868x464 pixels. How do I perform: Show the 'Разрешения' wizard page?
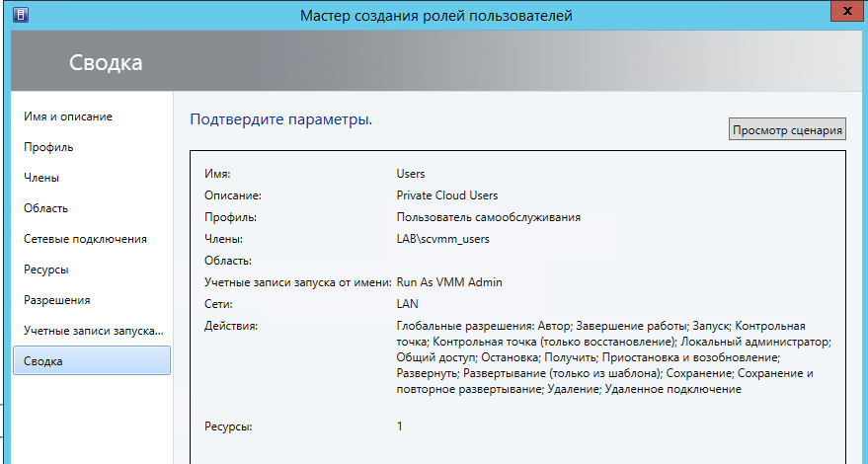[55, 300]
